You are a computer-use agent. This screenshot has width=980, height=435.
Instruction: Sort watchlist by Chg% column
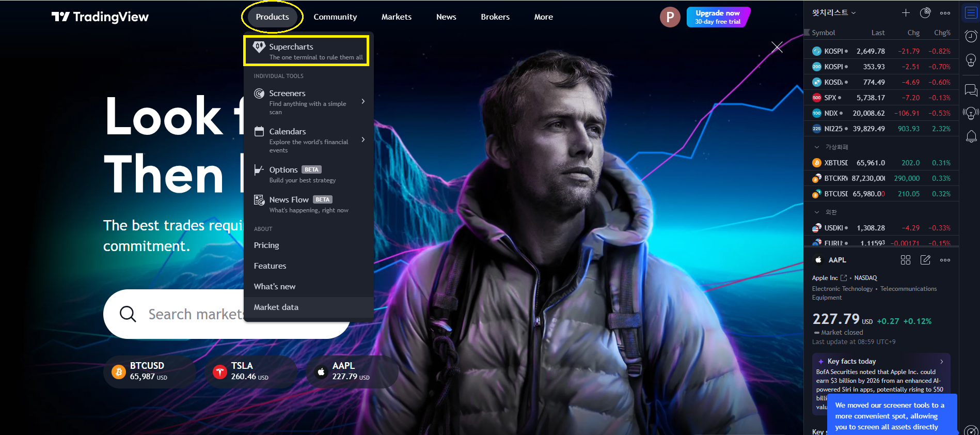point(942,33)
